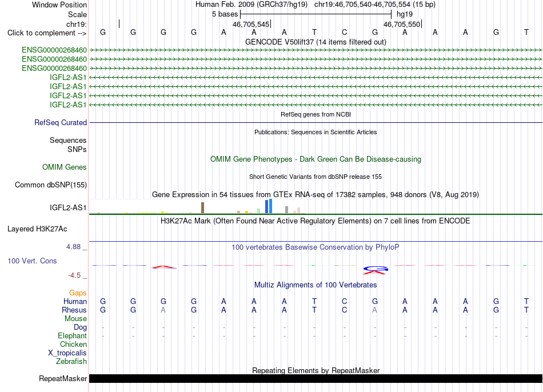Image resolution: width=543 pixels, height=392 pixels.
Task: Open 'Short Genetic Variants from dbSNP release 155' title
Action: [316, 177]
